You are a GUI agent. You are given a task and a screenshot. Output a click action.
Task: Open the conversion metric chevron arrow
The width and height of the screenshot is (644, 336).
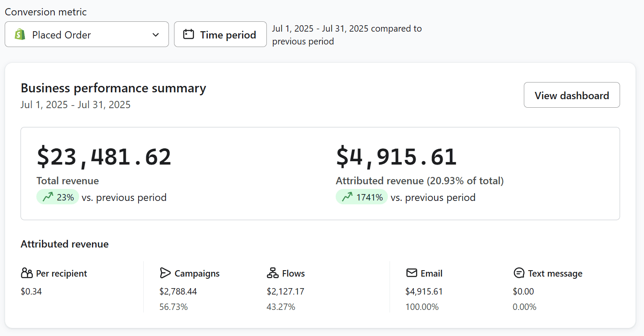tap(156, 34)
